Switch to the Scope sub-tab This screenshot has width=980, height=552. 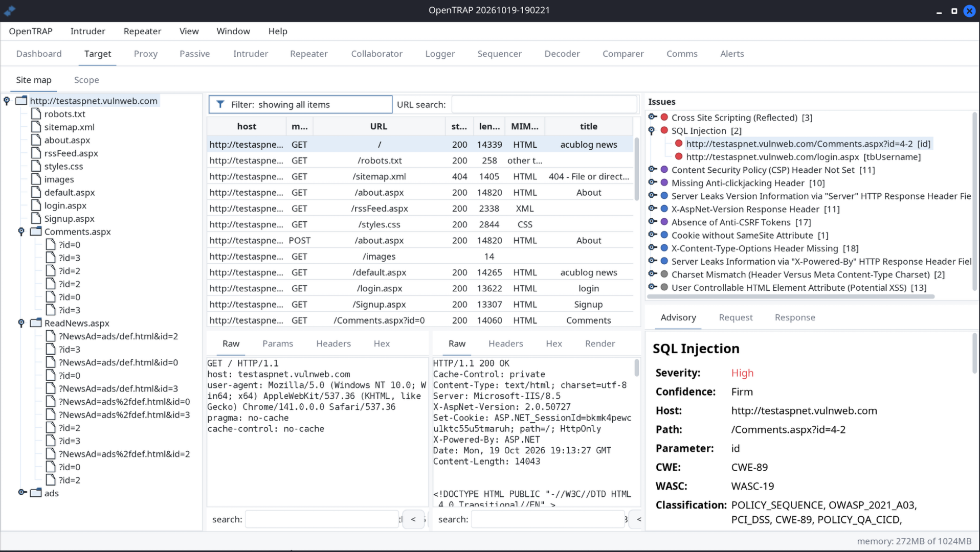pyautogui.click(x=86, y=80)
